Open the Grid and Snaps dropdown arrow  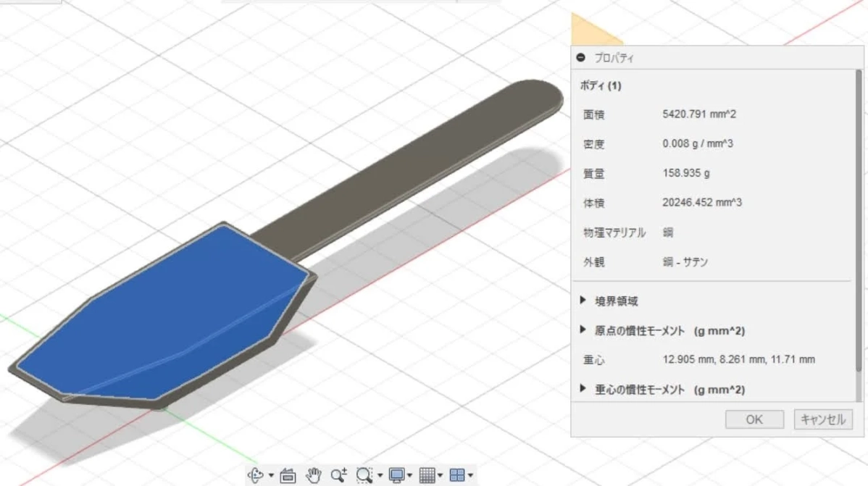point(440,476)
